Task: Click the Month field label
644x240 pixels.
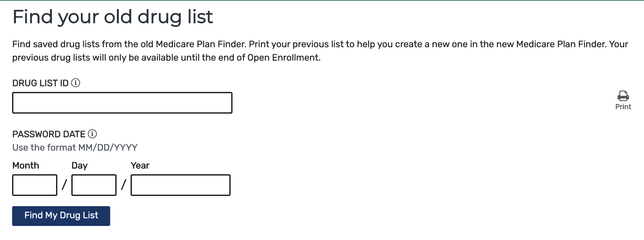Action: point(26,166)
